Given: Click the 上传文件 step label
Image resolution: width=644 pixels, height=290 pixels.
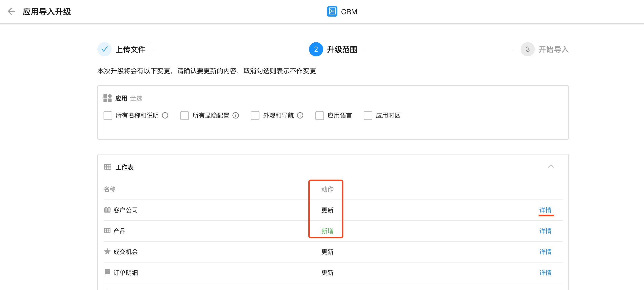Looking at the screenshot, I should [x=130, y=50].
